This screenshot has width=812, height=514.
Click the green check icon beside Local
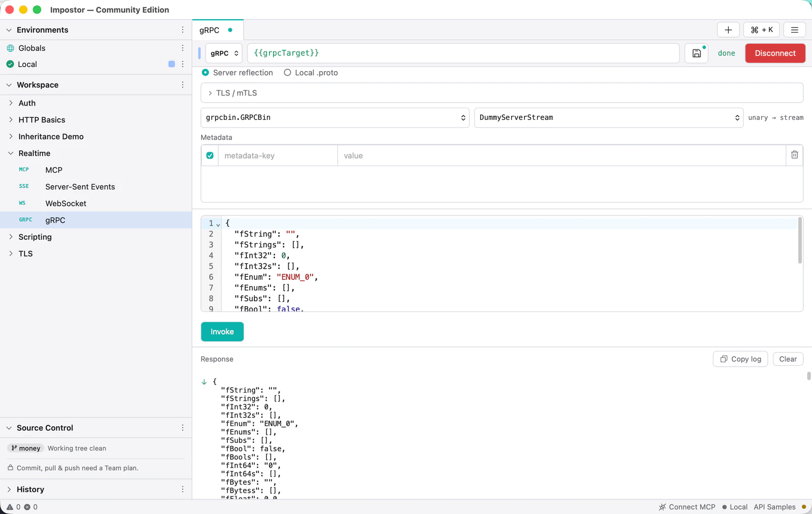pos(10,64)
